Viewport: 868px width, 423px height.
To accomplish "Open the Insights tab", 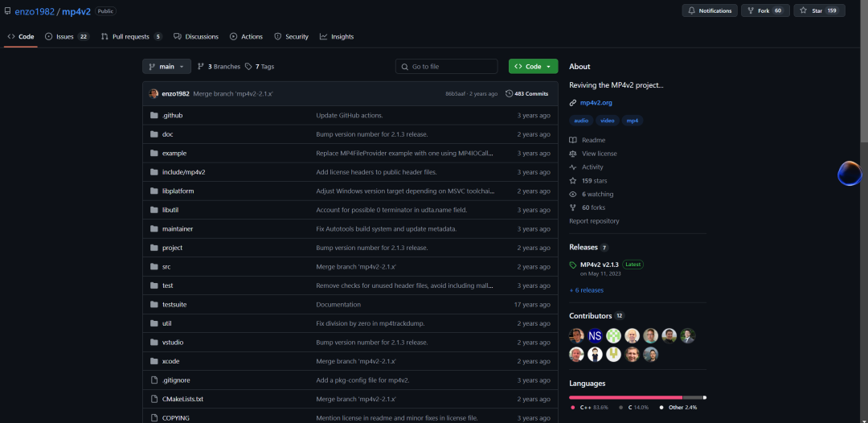I will point(337,36).
